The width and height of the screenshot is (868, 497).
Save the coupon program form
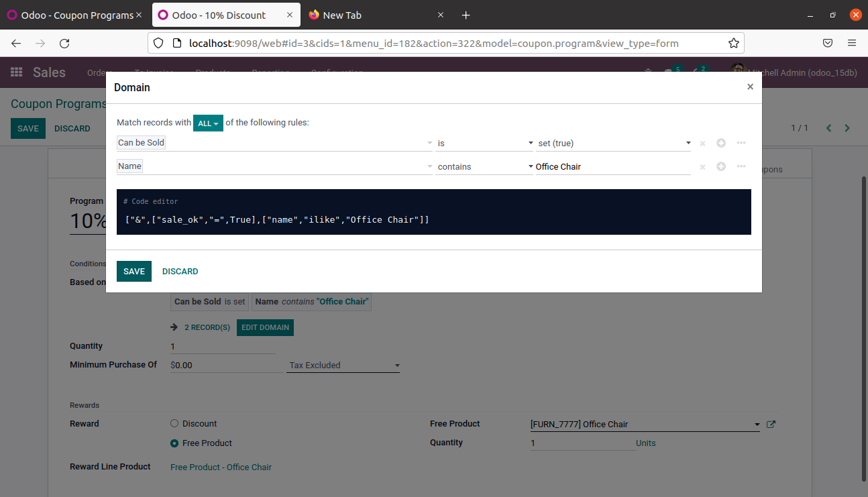click(28, 128)
